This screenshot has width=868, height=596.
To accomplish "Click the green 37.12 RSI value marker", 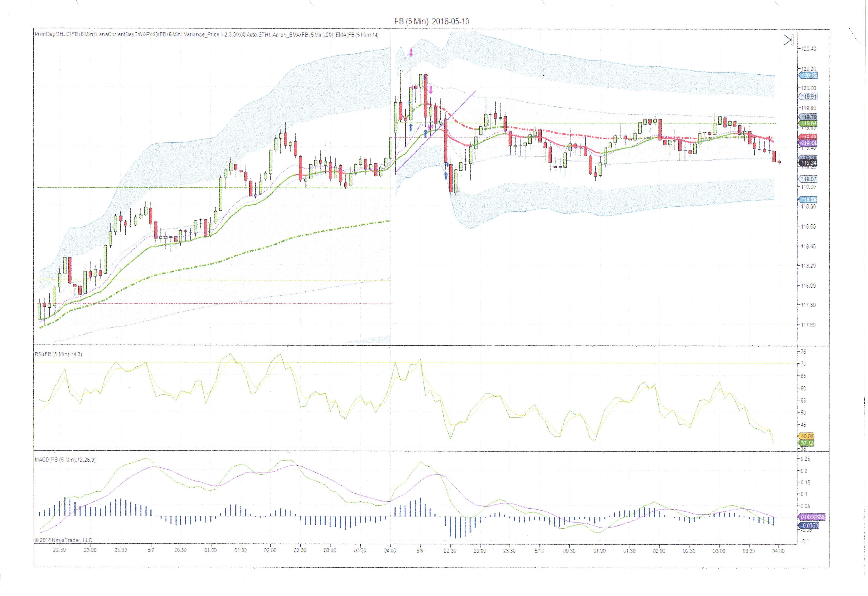I will click(806, 443).
